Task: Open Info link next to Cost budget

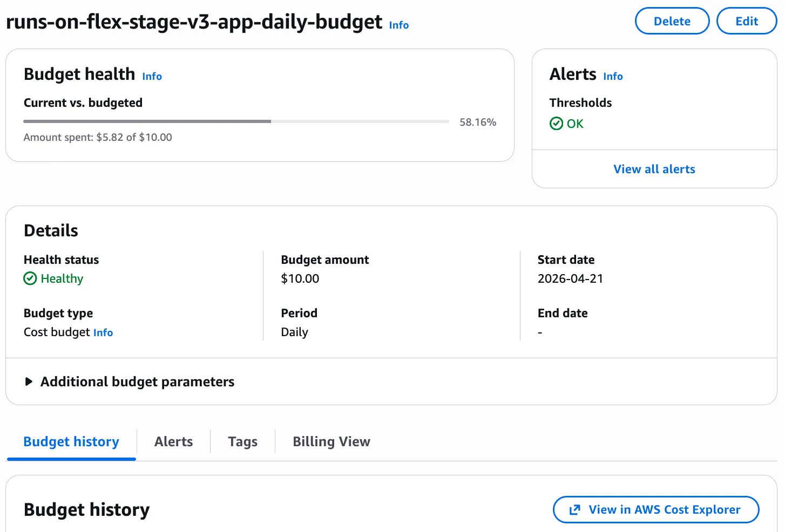Action: 103,332
